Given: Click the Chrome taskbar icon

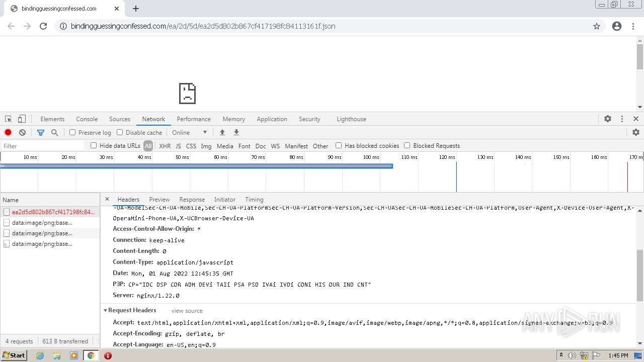Looking at the screenshot, I should point(91,355).
